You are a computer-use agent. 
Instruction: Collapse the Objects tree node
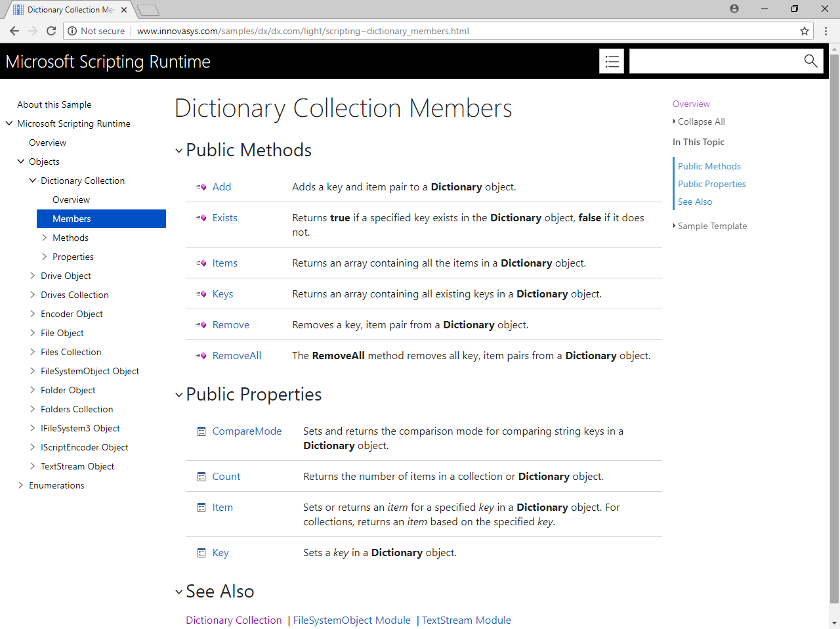click(x=21, y=162)
